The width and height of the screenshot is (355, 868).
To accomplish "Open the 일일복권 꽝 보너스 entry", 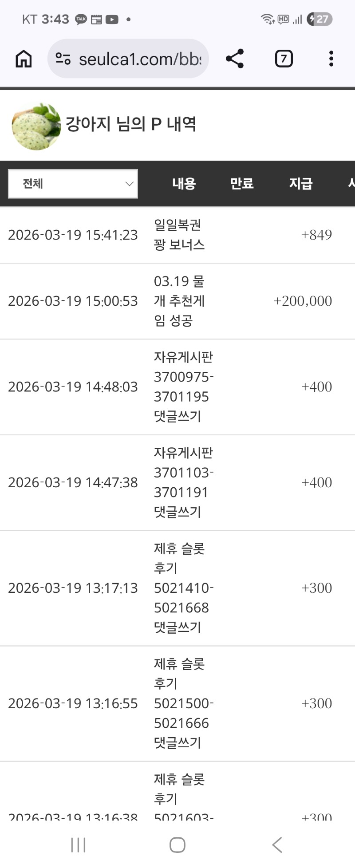I will coord(179,235).
